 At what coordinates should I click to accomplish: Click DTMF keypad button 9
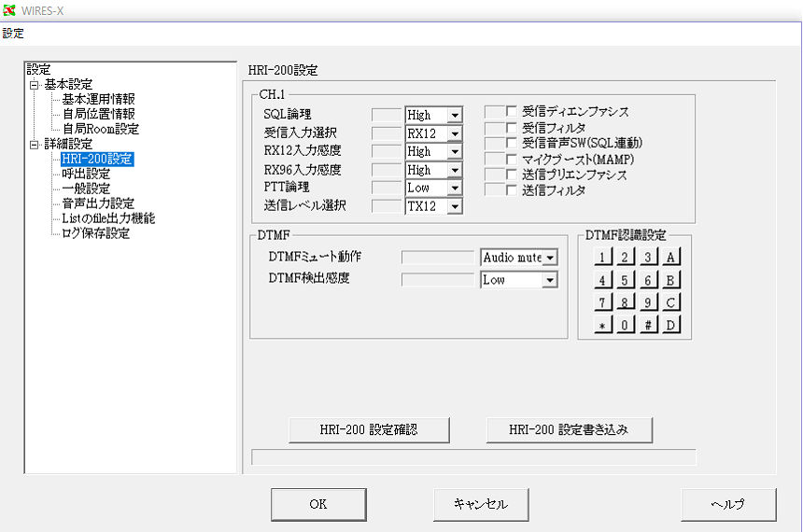(x=648, y=302)
